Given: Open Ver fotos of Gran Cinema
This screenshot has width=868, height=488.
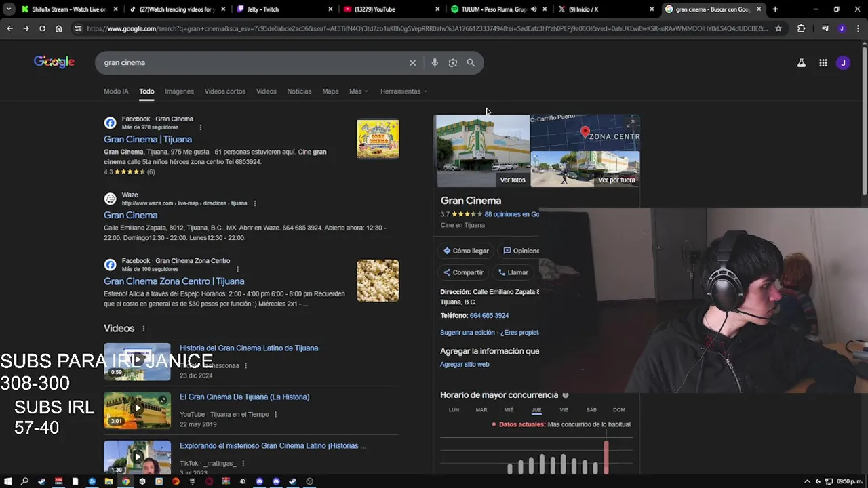Looking at the screenshot, I should tap(482, 150).
